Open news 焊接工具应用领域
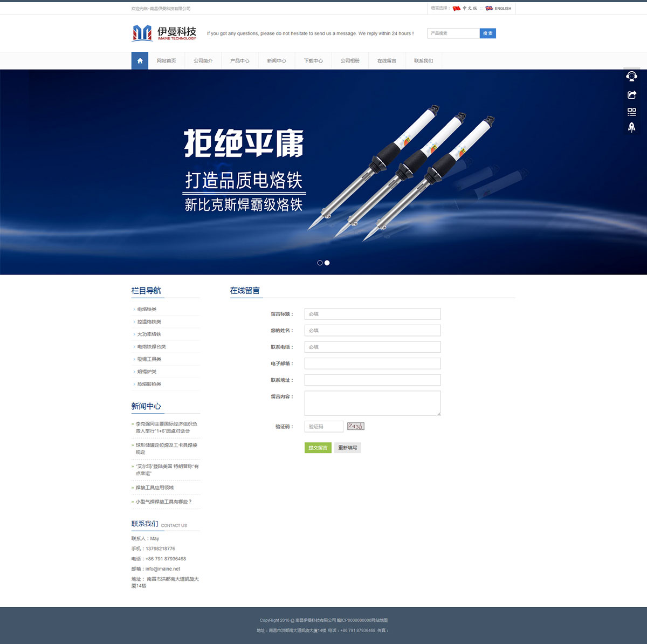 tap(155, 487)
